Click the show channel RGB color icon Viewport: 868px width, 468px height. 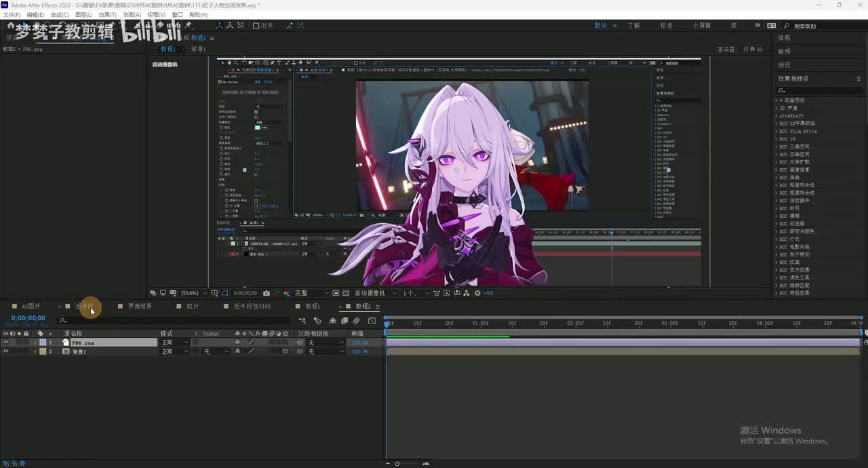(286, 293)
